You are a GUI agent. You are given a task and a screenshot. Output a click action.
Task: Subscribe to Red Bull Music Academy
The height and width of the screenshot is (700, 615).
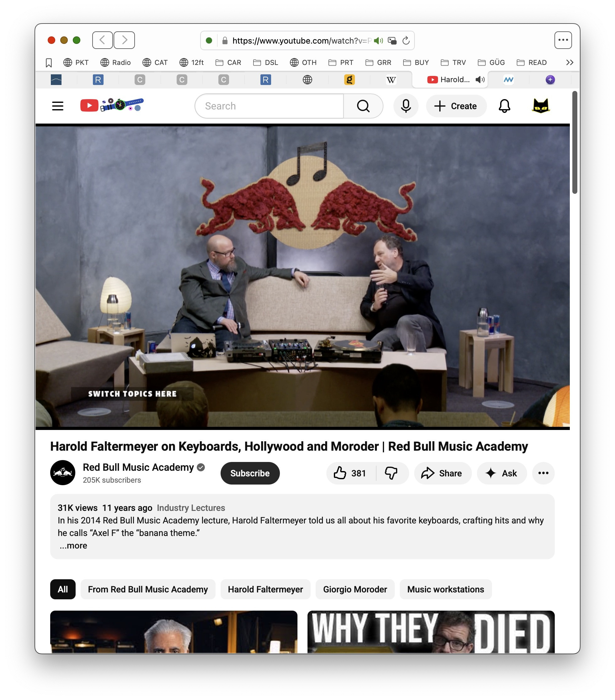(250, 473)
